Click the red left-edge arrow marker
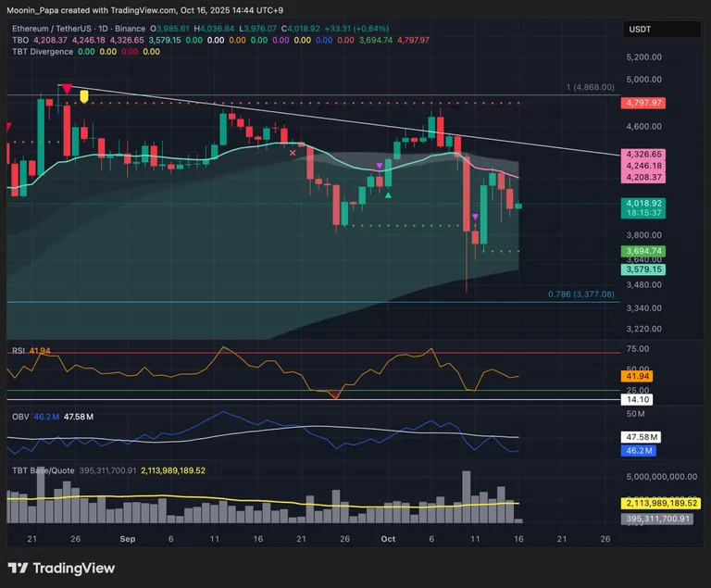Image resolution: width=711 pixels, height=588 pixels. click(9, 127)
